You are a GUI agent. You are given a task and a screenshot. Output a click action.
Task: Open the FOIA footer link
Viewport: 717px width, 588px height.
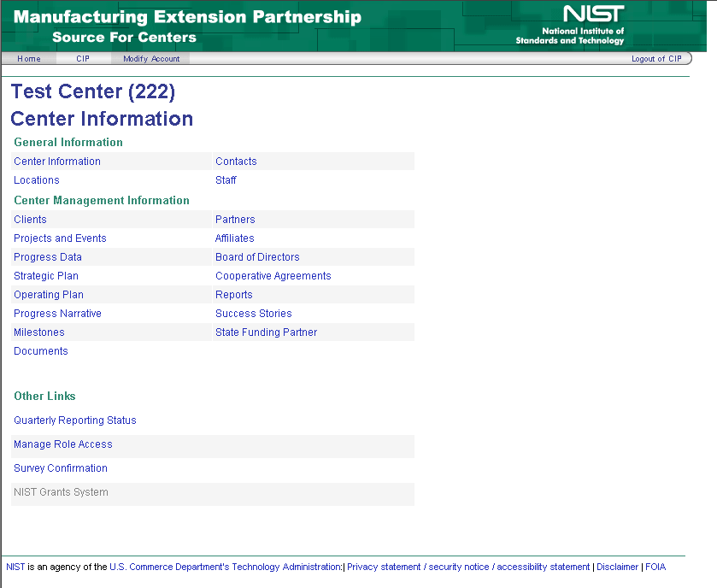pyautogui.click(x=655, y=567)
